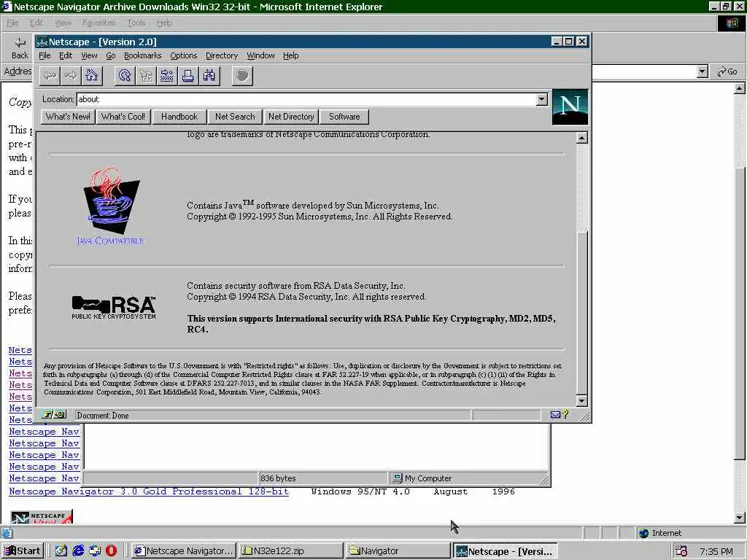Viewport: 747px width, 560px height.
Task: Print using the Netscape printer icon
Action: coord(187,75)
